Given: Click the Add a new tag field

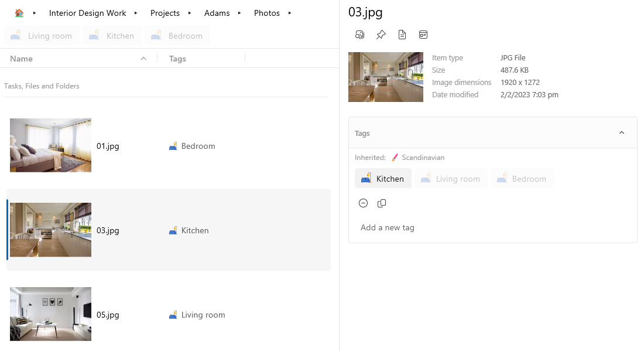Looking at the screenshot, I should point(388,227).
